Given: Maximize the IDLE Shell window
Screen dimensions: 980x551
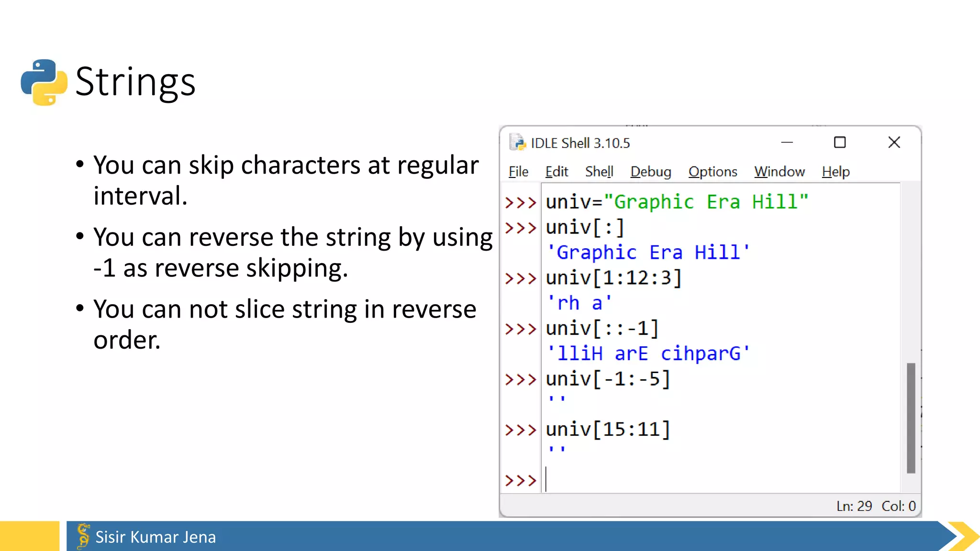Looking at the screenshot, I should 840,142.
